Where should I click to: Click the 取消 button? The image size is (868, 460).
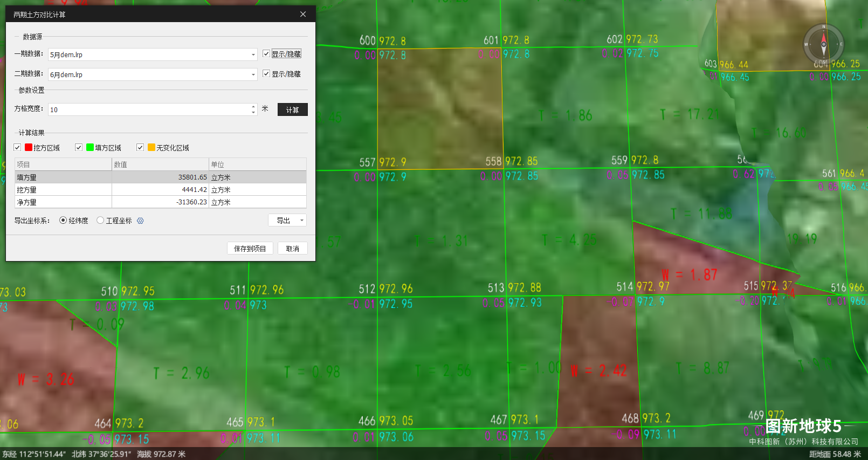(x=292, y=248)
